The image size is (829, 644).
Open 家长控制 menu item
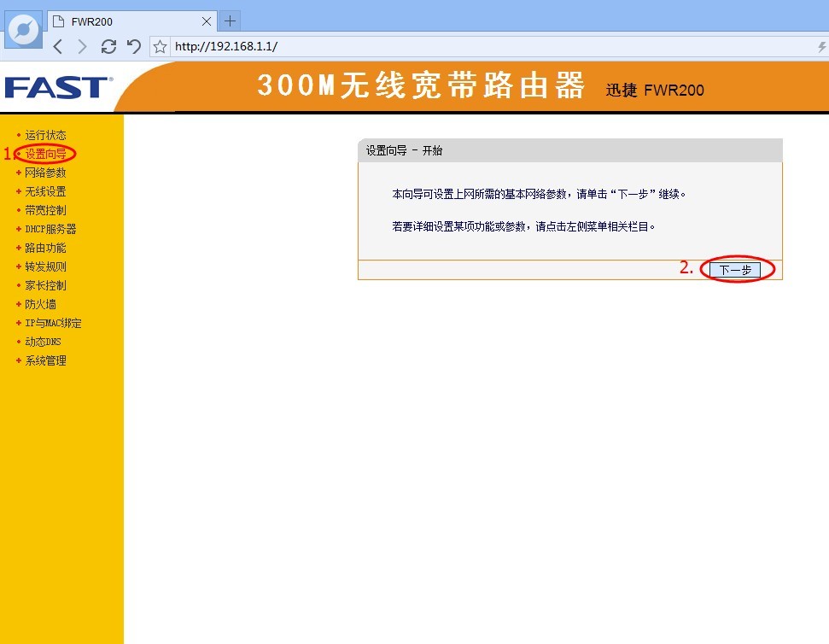45,285
